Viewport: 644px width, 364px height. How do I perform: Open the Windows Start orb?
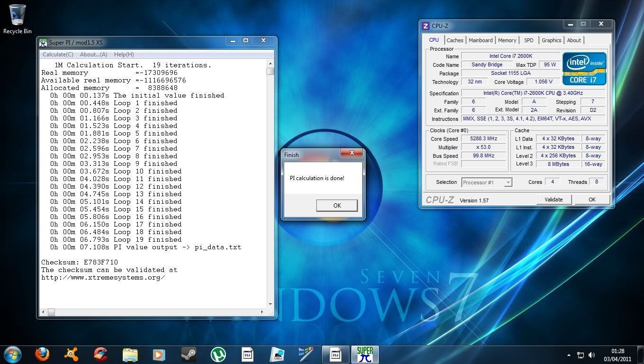tap(13, 354)
